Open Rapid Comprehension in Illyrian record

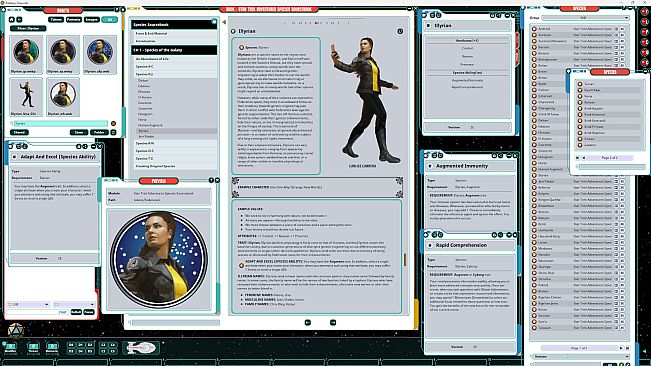coord(467,87)
